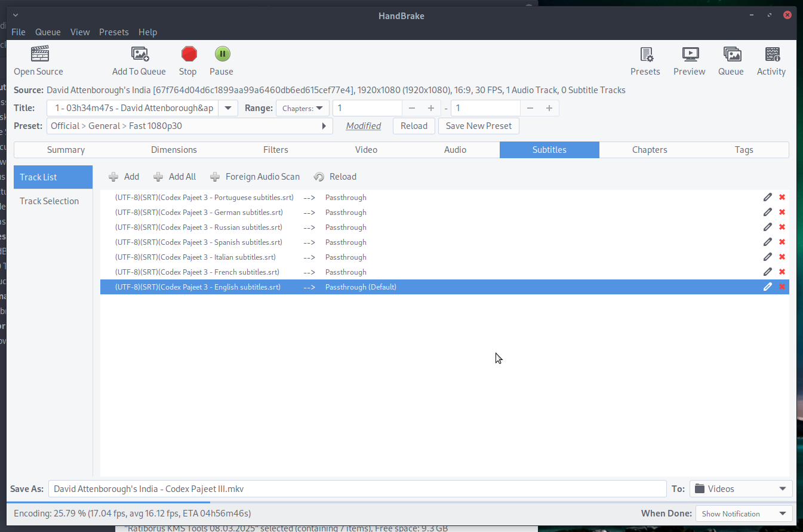Edit the English subtitle track with pencil icon
The image size is (803, 532).
click(x=768, y=287)
